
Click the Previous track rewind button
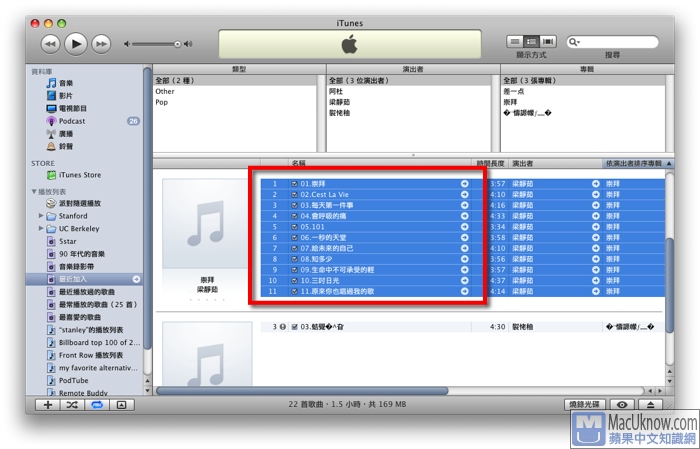coord(50,44)
